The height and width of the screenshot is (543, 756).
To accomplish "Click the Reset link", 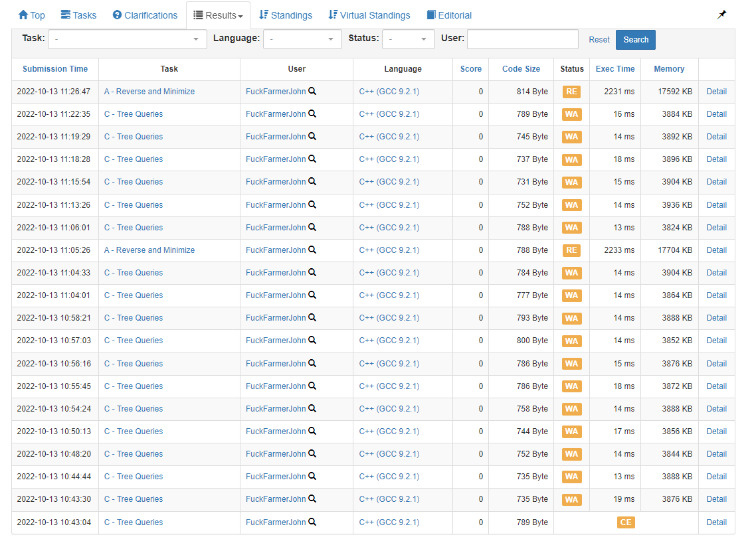I will [599, 40].
